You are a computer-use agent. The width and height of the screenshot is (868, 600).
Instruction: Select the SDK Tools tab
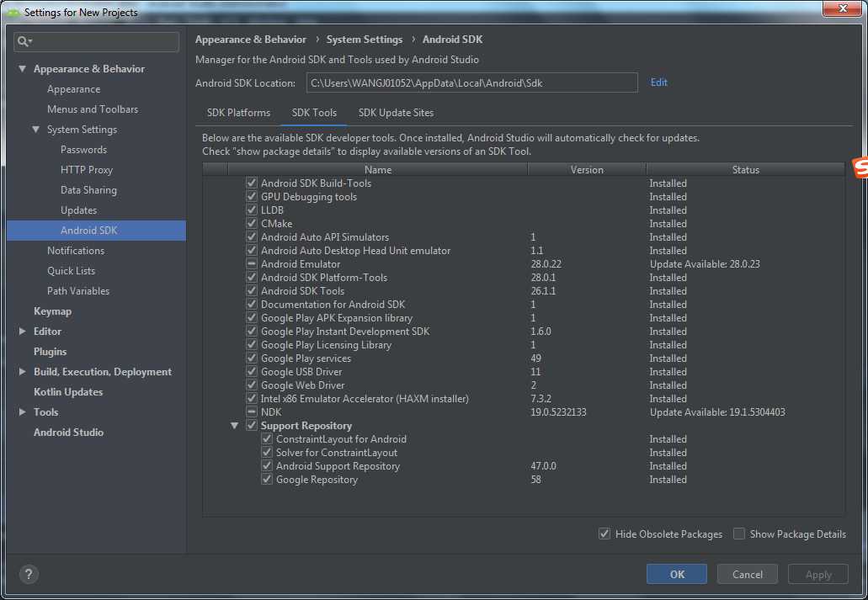coord(314,113)
